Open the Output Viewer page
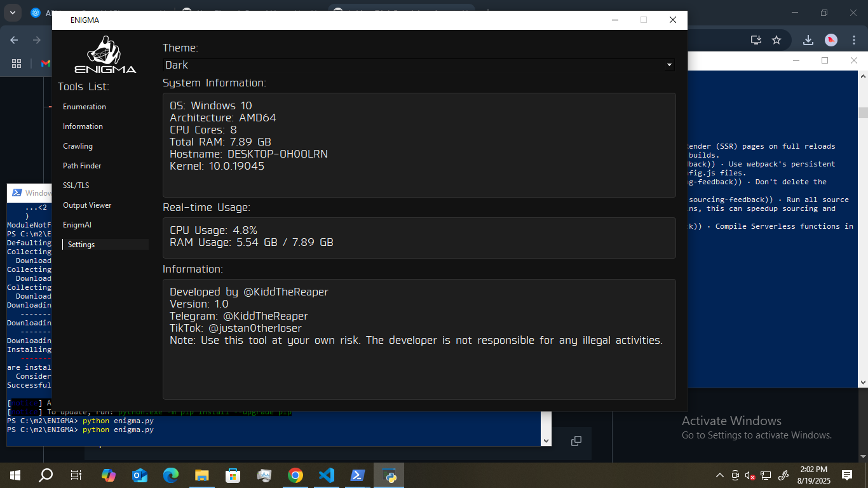 [87, 205]
